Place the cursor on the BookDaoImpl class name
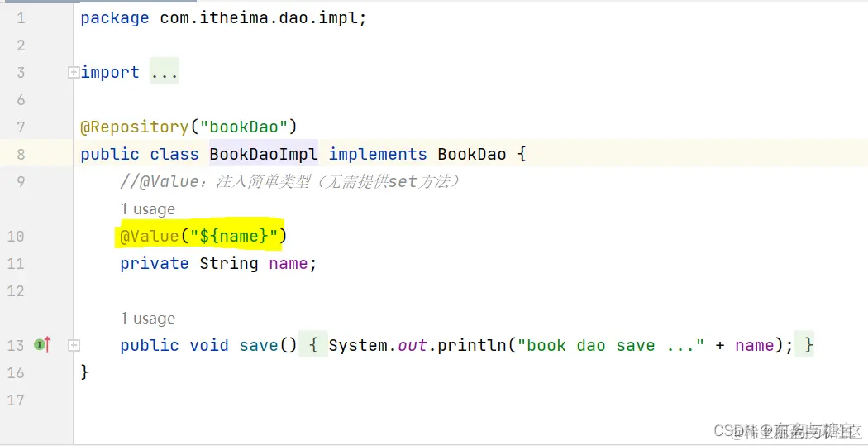 pos(264,154)
